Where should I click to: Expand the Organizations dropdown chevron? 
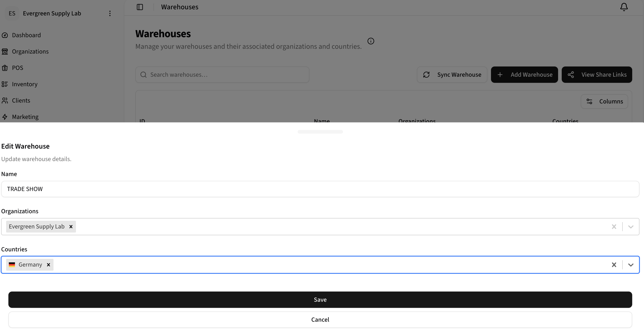pos(630,227)
